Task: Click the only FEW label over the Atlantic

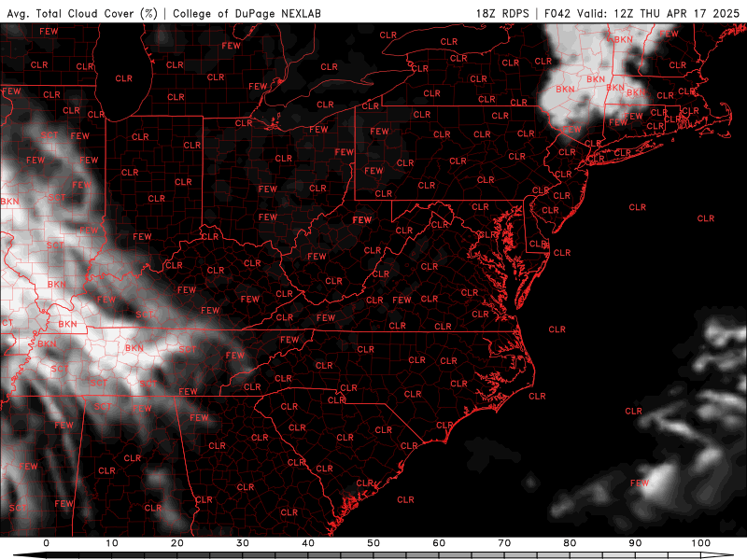Action: 640,483
